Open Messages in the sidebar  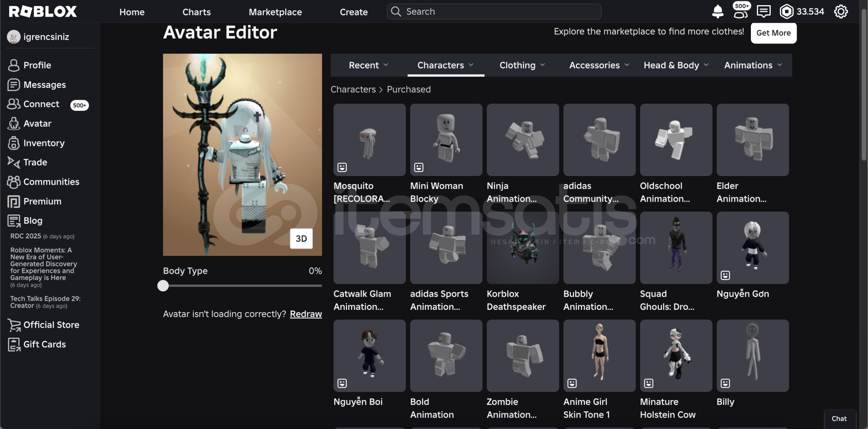coord(37,85)
